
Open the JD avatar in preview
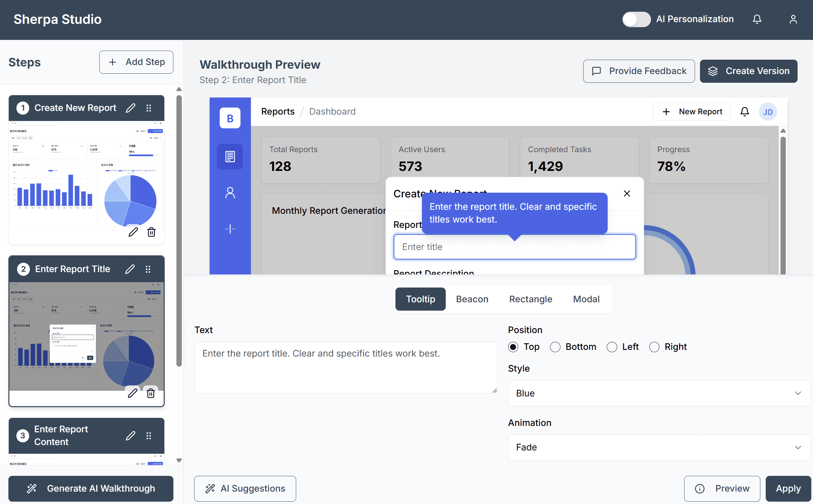pos(768,112)
